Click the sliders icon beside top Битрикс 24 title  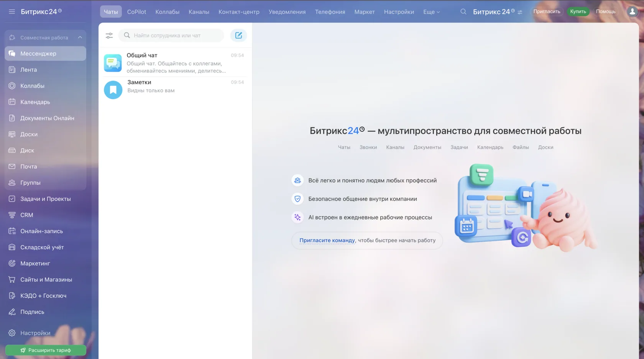[x=520, y=12]
